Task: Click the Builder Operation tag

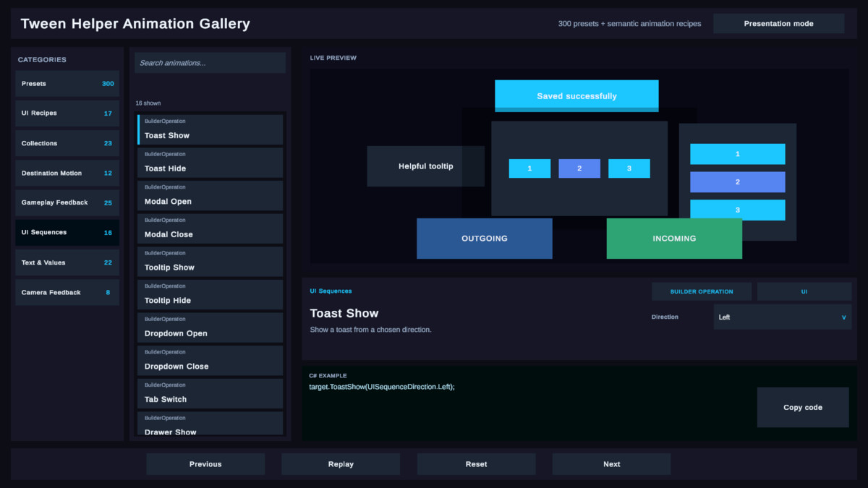Action: click(x=702, y=291)
